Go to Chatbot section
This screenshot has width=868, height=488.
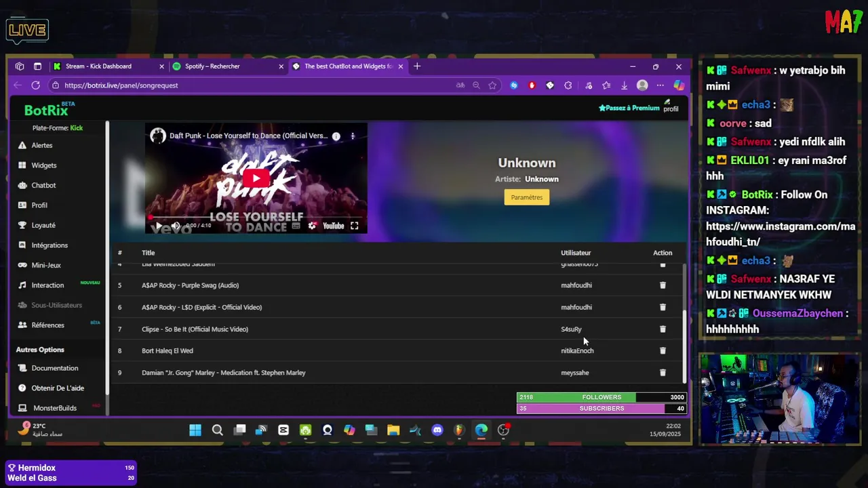43,185
